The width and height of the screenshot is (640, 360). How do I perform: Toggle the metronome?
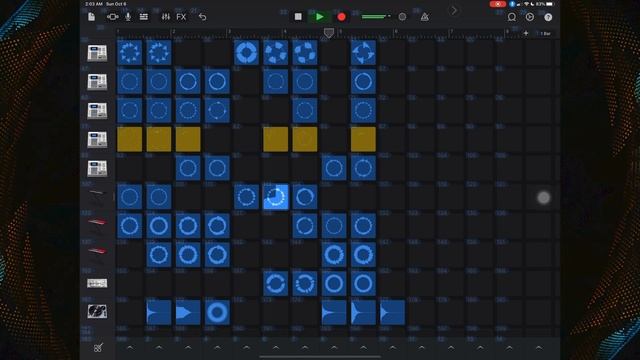tap(424, 17)
